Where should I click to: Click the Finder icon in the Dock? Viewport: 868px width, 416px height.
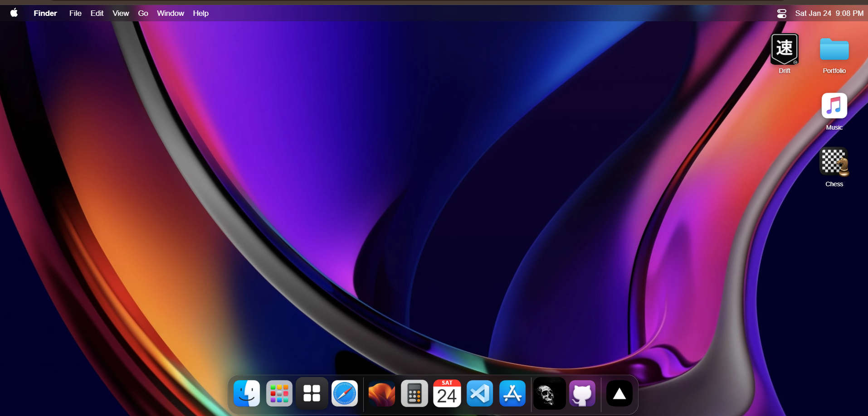(x=246, y=393)
